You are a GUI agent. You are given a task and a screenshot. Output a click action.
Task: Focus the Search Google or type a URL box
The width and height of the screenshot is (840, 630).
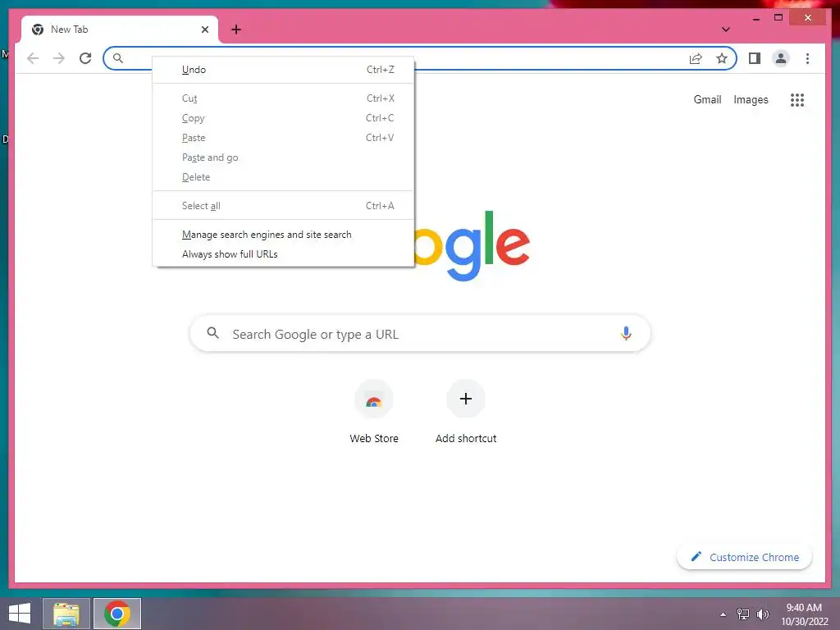(420, 333)
